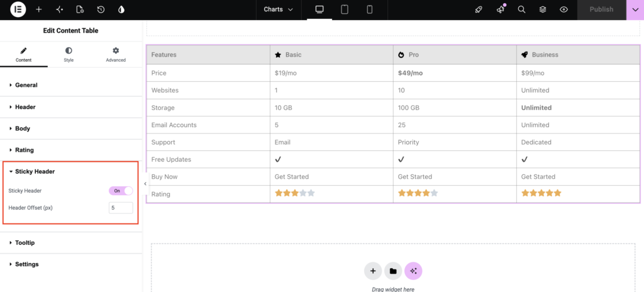644x292 pixels.
Task: Click the Email Accounts row label
Action: tap(174, 125)
